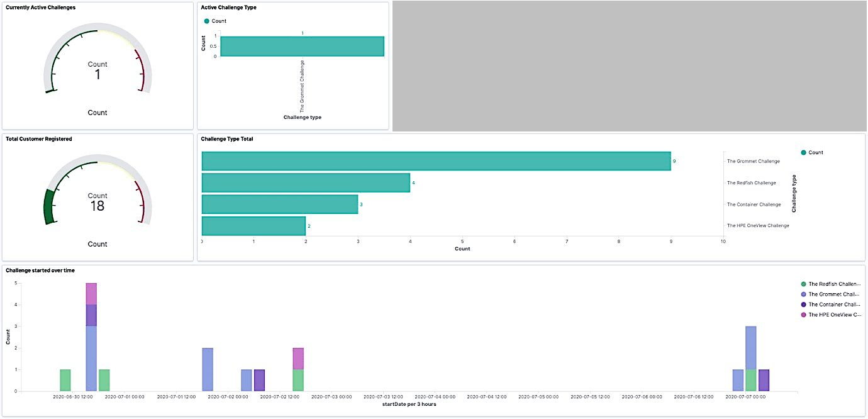Screen dimensions: 868x419
Task: Click the Grommet Challenge bar with value 9
Action: (436, 161)
